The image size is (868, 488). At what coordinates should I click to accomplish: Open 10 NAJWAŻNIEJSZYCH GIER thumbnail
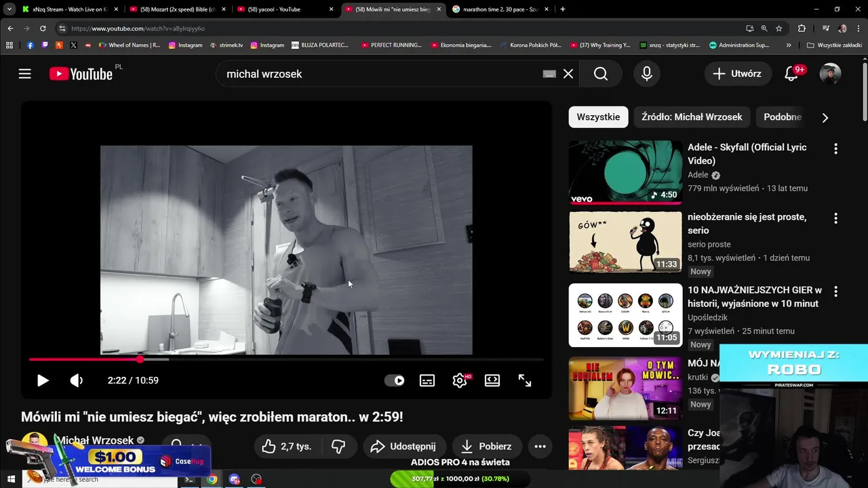point(625,315)
